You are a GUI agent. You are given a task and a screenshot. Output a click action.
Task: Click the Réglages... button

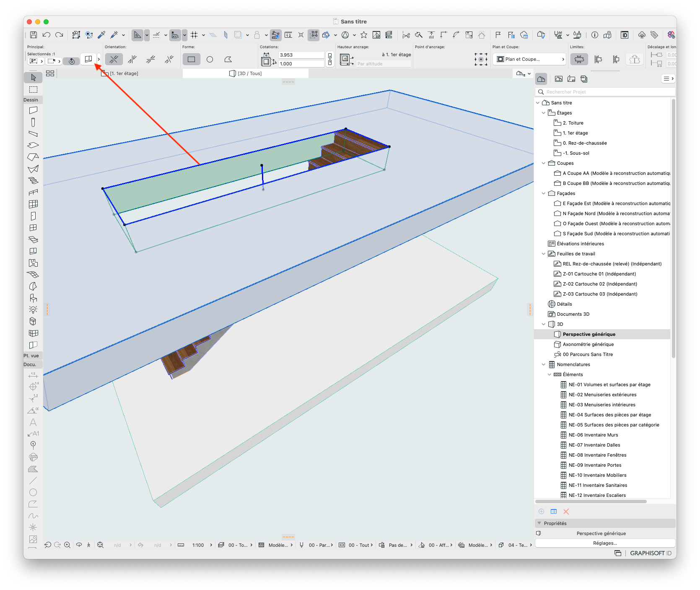[605, 543]
